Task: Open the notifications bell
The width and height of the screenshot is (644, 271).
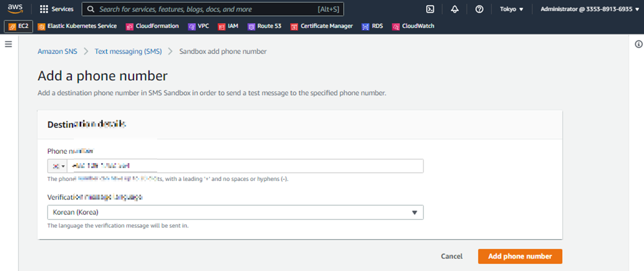Action: [454, 9]
